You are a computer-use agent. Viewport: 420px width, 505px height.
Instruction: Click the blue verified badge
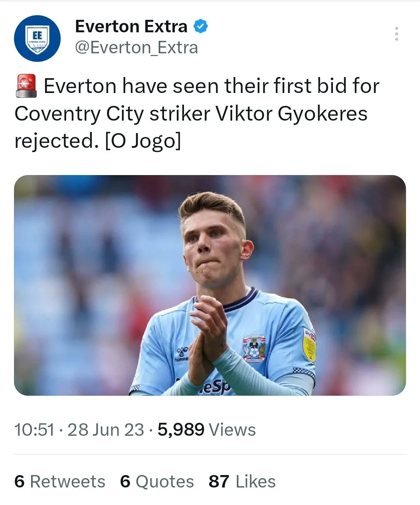click(x=201, y=26)
